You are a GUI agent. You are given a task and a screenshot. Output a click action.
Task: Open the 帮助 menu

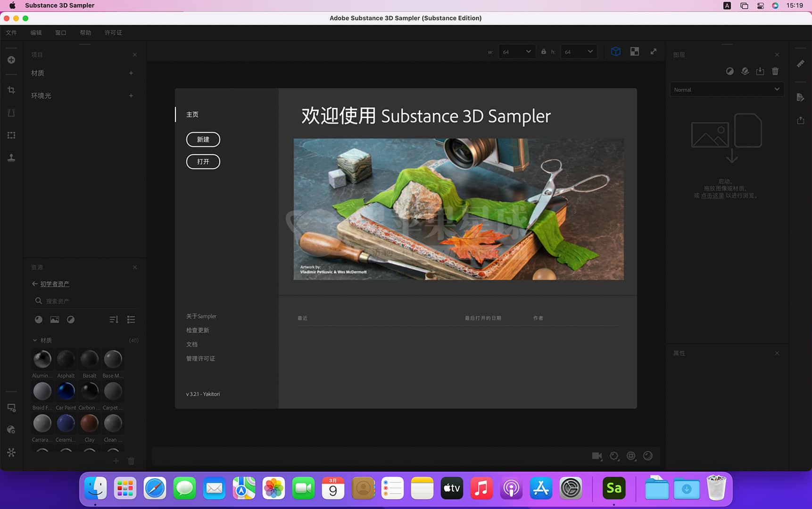tap(85, 33)
